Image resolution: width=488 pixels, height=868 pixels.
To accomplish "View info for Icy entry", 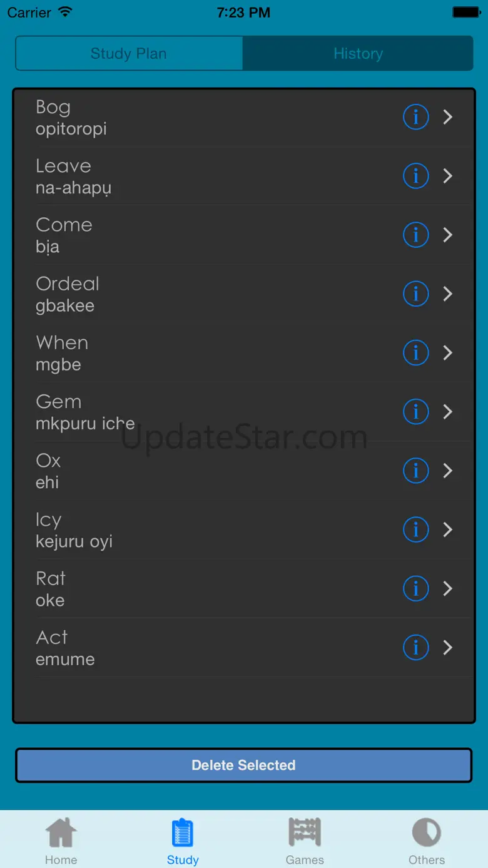I will coord(415,529).
